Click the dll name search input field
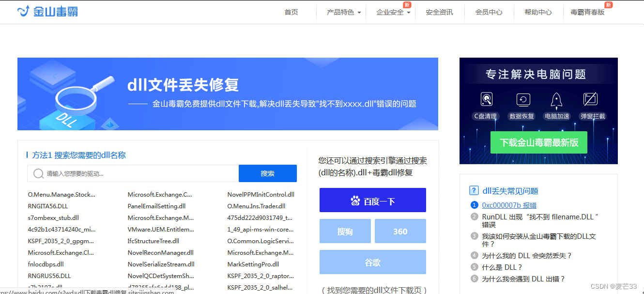This screenshot has width=644, height=294. click(x=133, y=173)
